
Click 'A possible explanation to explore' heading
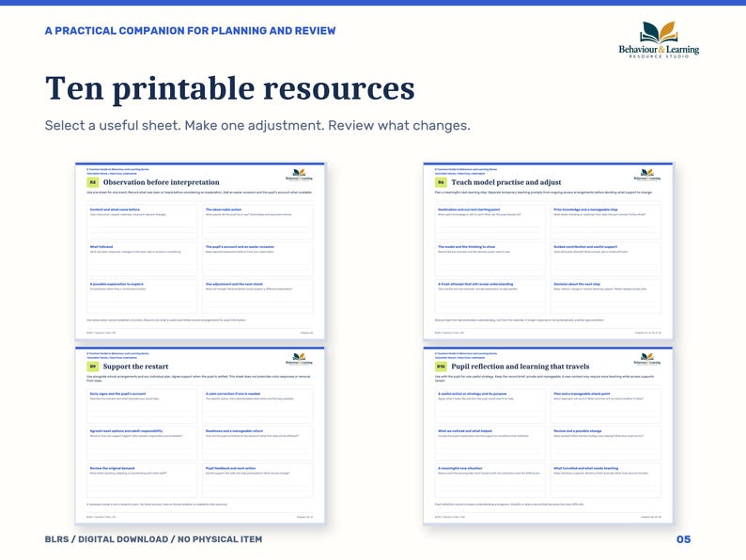point(117,284)
